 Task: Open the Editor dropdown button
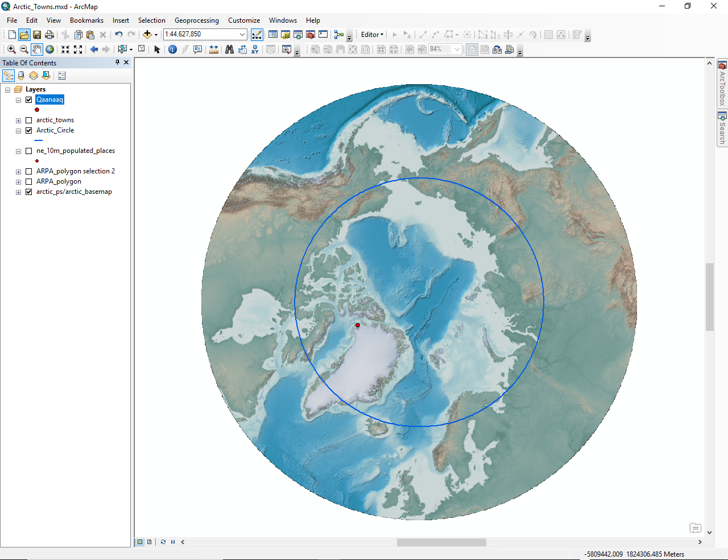tap(372, 35)
